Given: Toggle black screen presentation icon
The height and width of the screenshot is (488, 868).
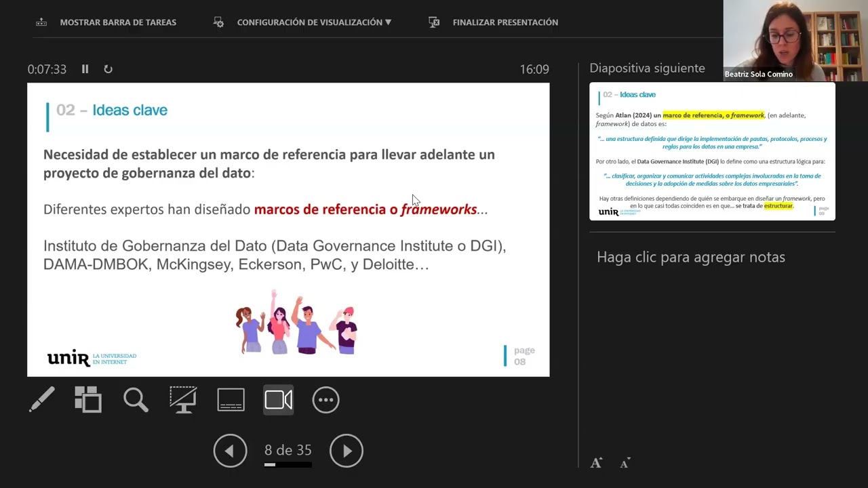Looking at the screenshot, I should click(x=183, y=399).
